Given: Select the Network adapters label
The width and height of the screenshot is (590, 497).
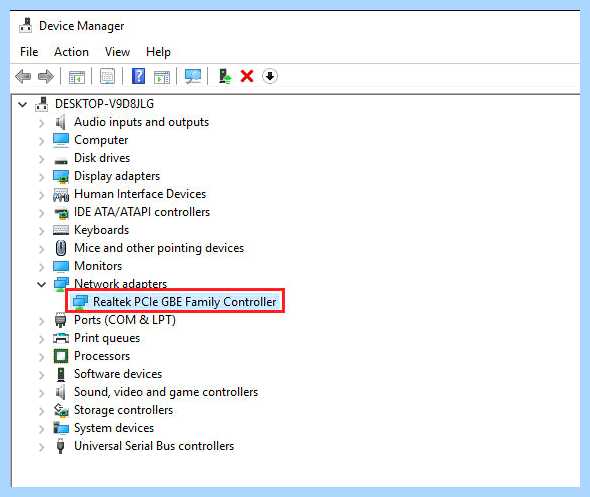Looking at the screenshot, I should click(x=120, y=284).
